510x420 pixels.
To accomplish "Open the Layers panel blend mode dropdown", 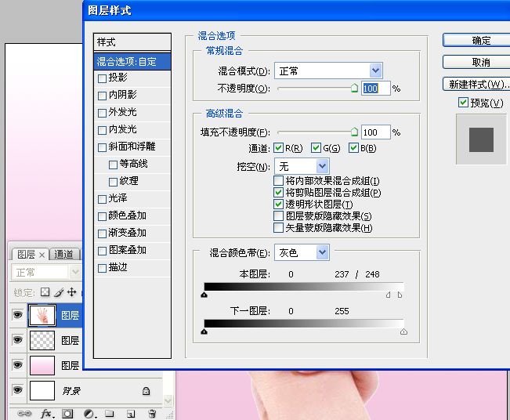I will 46,273.
